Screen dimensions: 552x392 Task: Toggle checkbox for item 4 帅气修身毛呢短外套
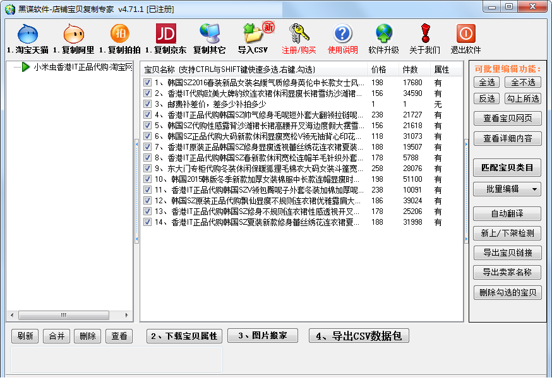[148, 115]
